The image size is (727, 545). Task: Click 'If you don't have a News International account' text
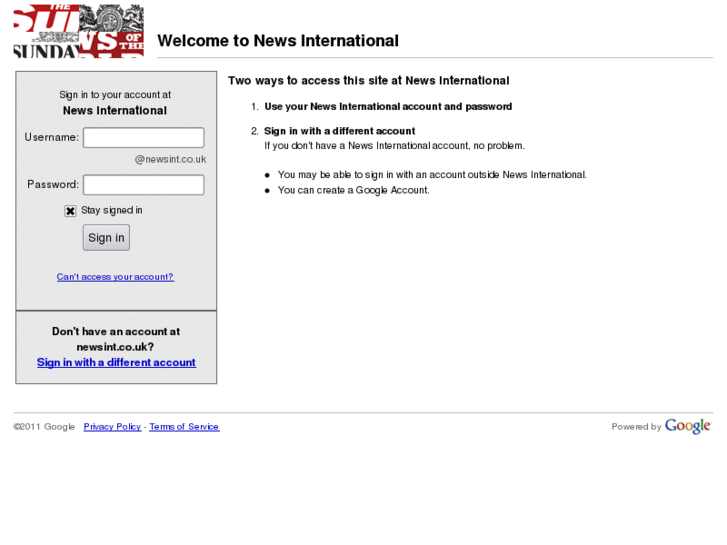tap(395, 146)
